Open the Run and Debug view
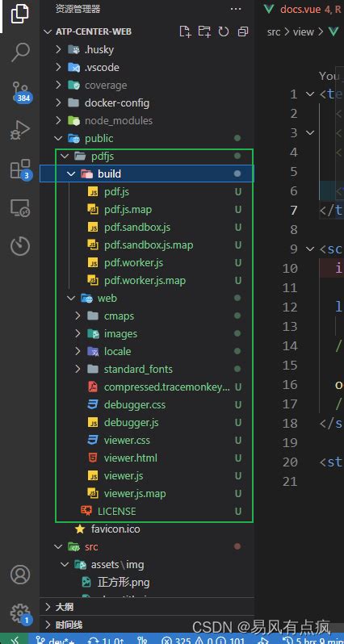This screenshot has height=644, width=344. coord(19,129)
